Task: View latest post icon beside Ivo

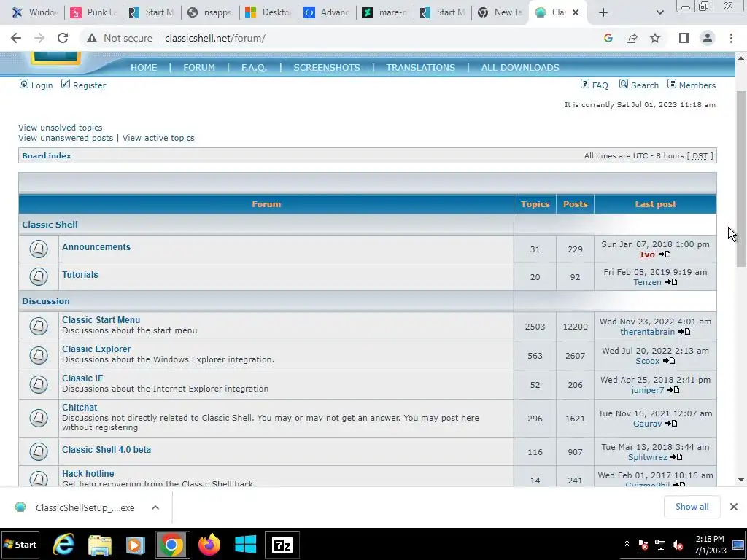Action: [665, 254]
